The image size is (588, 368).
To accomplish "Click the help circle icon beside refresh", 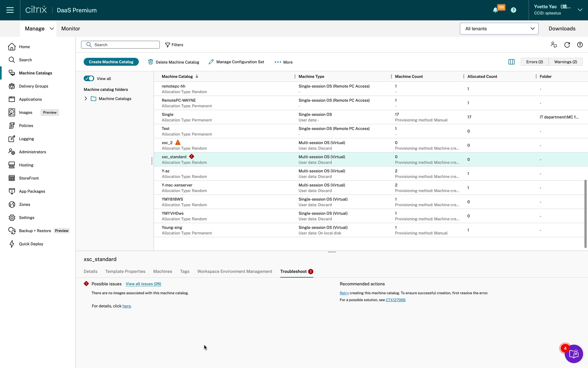I will click(x=580, y=45).
